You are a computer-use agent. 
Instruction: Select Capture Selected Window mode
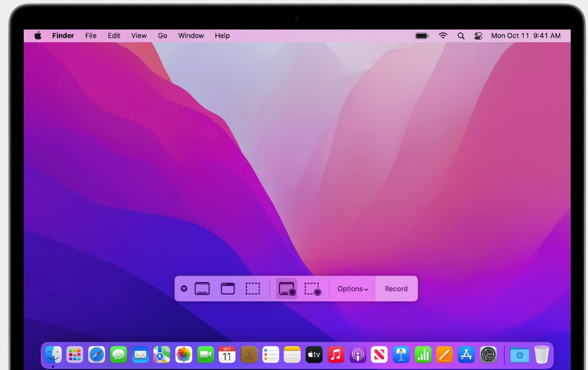[x=227, y=289]
